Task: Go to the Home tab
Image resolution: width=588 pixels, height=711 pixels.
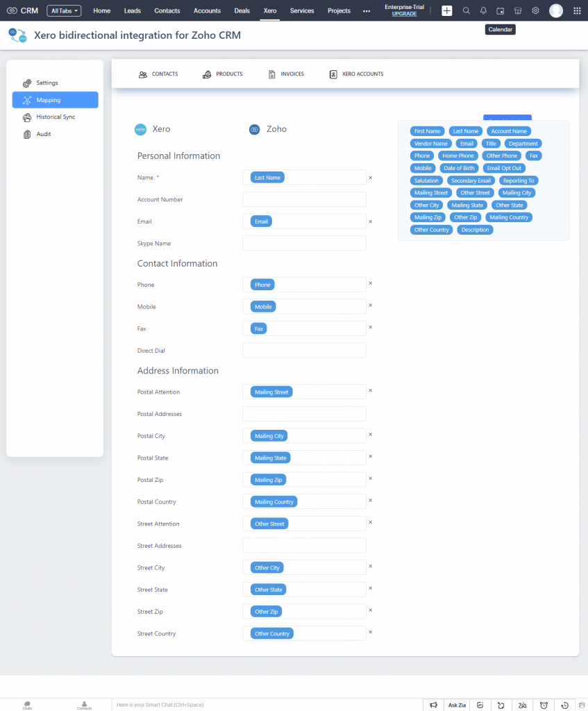Action: (x=101, y=11)
